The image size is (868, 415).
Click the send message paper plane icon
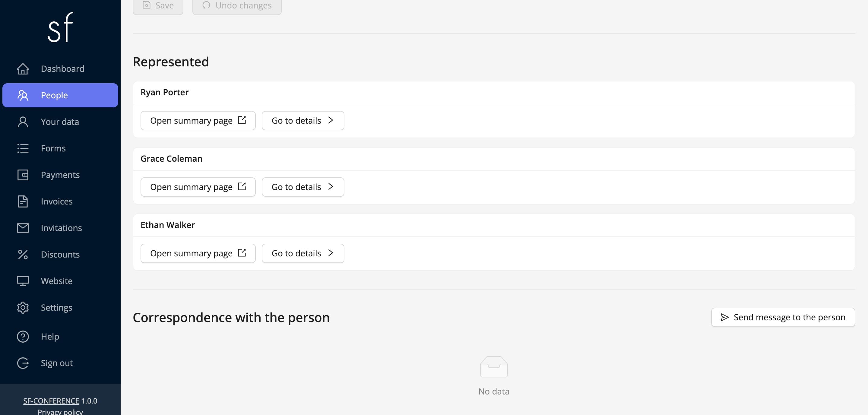pyautogui.click(x=724, y=317)
